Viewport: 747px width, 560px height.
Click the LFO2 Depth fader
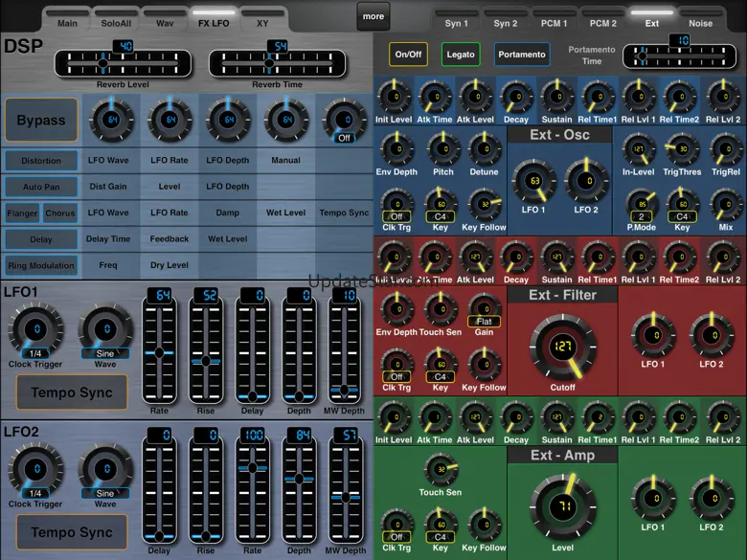[x=299, y=490]
